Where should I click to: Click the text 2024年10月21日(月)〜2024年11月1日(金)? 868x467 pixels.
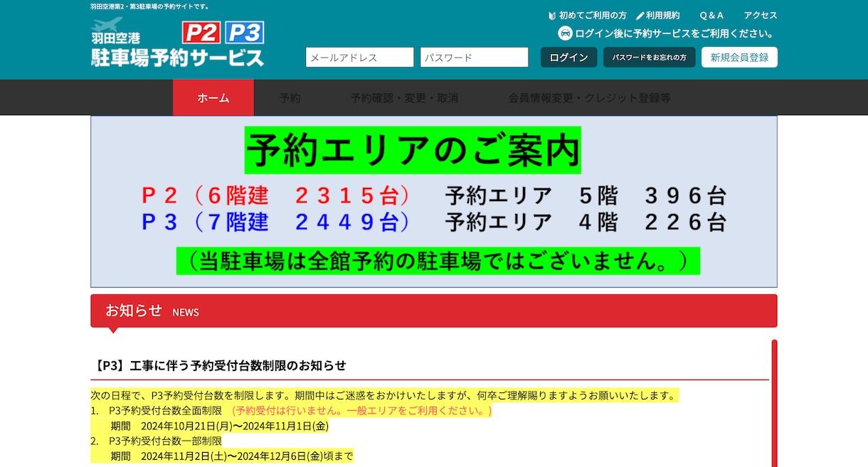click(x=235, y=426)
